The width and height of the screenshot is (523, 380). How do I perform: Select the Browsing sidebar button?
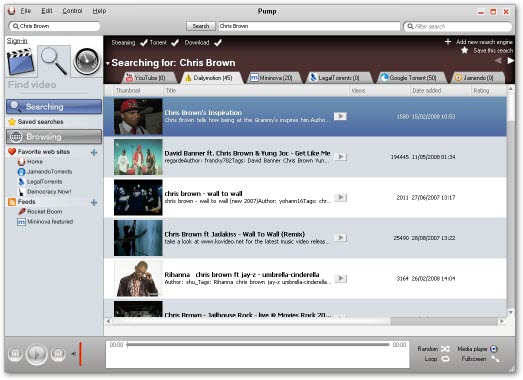click(x=54, y=137)
